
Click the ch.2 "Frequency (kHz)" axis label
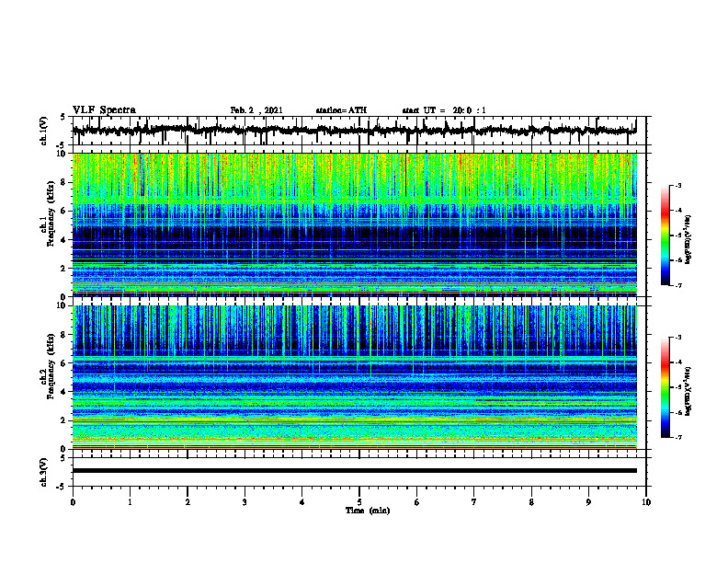point(51,366)
